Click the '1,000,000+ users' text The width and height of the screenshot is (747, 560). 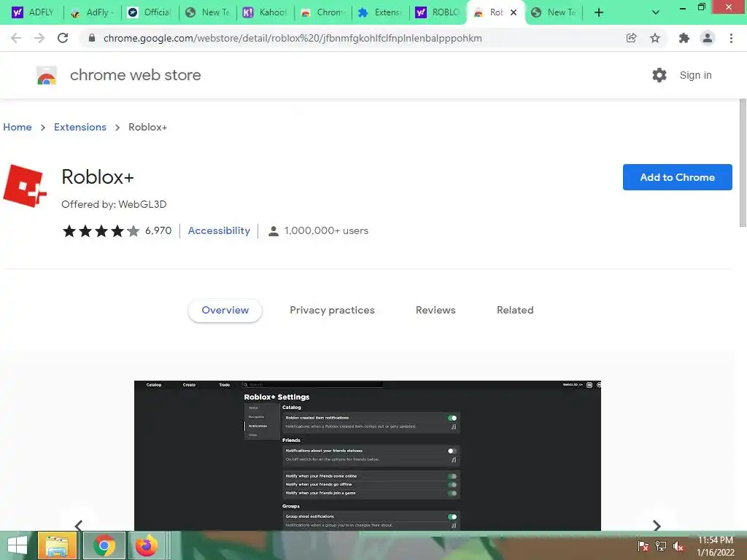pos(326,231)
